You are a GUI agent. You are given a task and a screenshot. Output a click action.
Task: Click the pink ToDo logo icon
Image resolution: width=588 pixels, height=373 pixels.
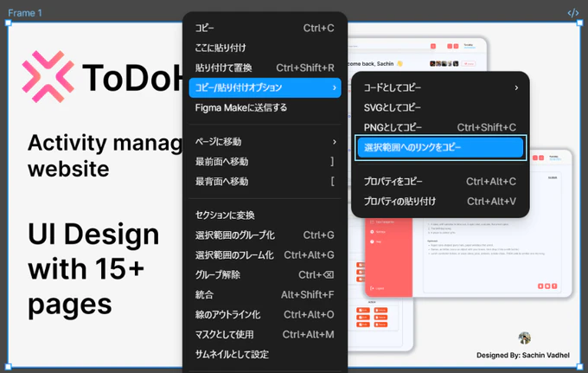point(48,76)
